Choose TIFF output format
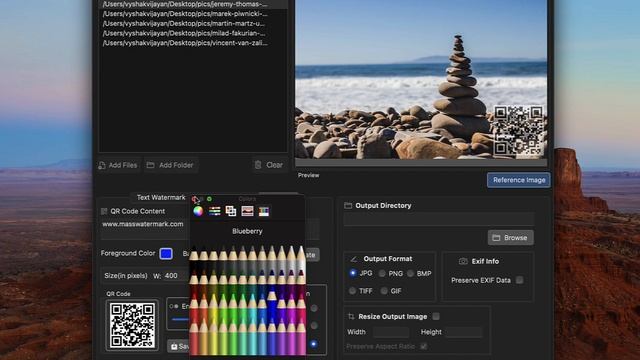 pos(353,291)
